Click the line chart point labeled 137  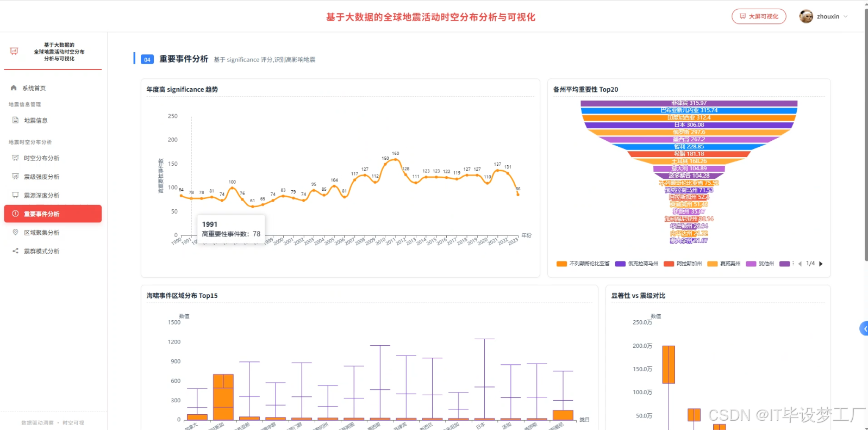[x=497, y=170]
